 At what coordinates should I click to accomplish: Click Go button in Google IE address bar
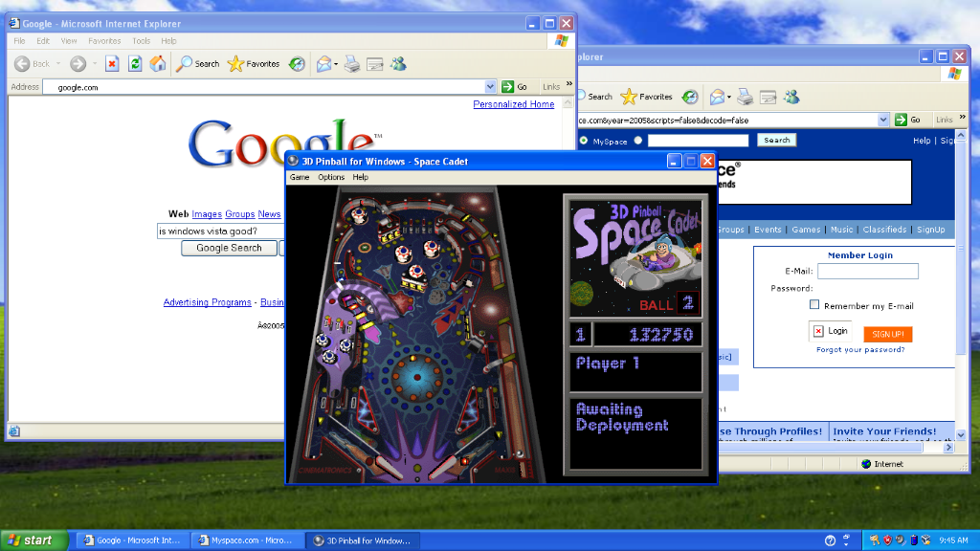tap(514, 87)
